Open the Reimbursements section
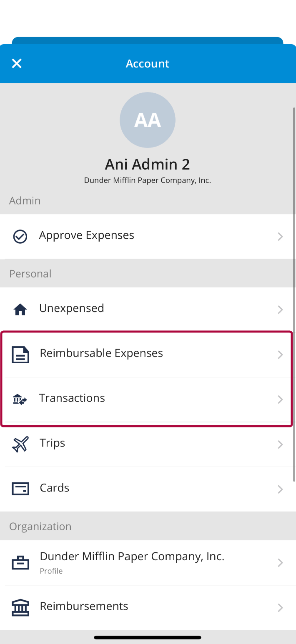This screenshot has width=296, height=644. [x=83, y=606]
